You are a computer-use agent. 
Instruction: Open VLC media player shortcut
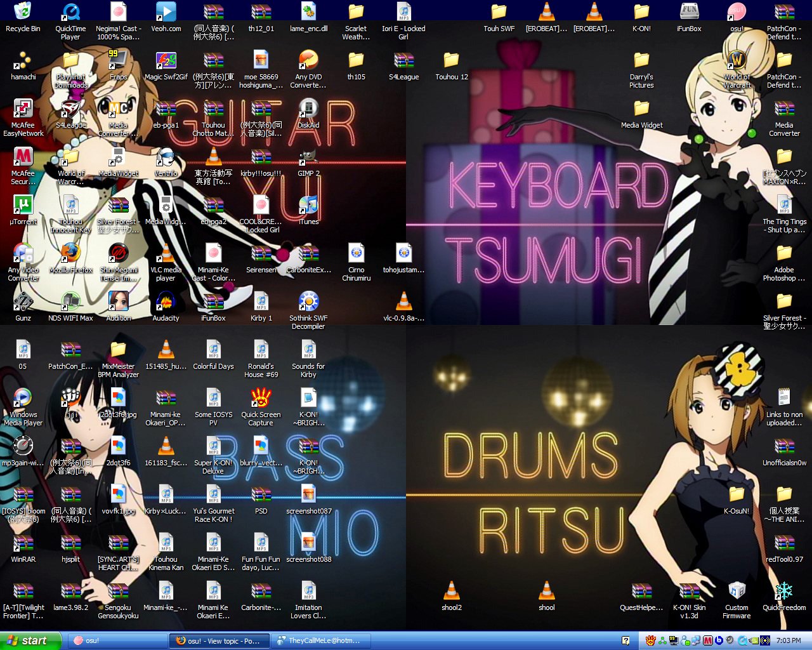pos(166,263)
